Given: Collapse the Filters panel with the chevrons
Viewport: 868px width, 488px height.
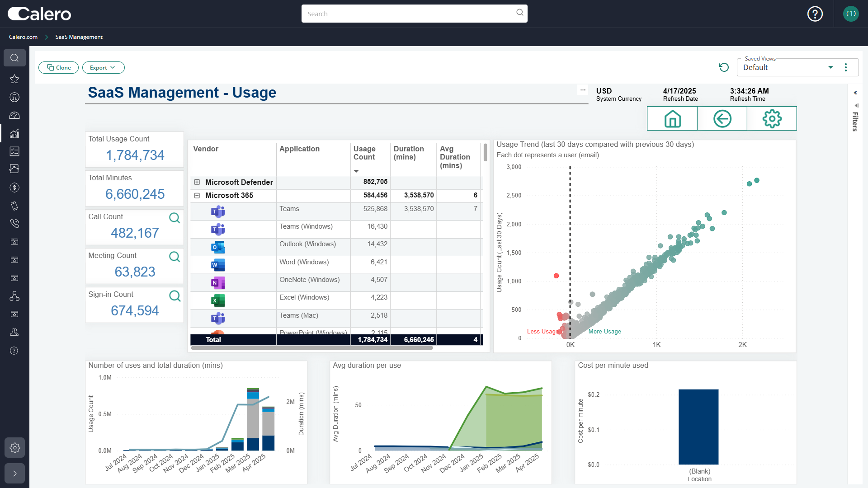Looking at the screenshot, I should 856,92.
